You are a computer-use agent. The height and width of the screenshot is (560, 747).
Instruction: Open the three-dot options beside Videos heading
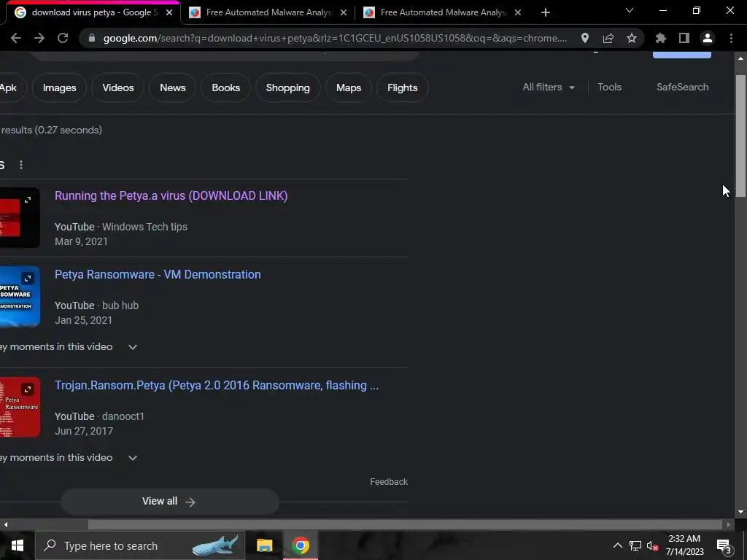[x=21, y=165]
